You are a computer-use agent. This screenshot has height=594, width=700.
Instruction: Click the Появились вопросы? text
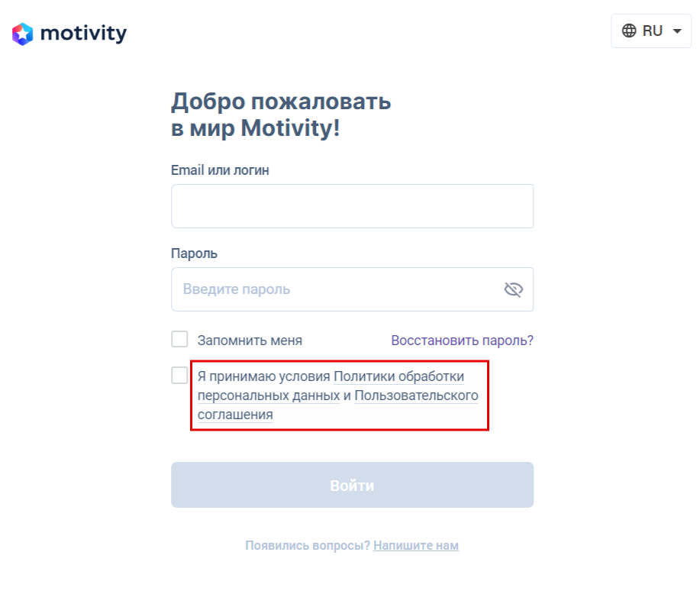coord(307,546)
